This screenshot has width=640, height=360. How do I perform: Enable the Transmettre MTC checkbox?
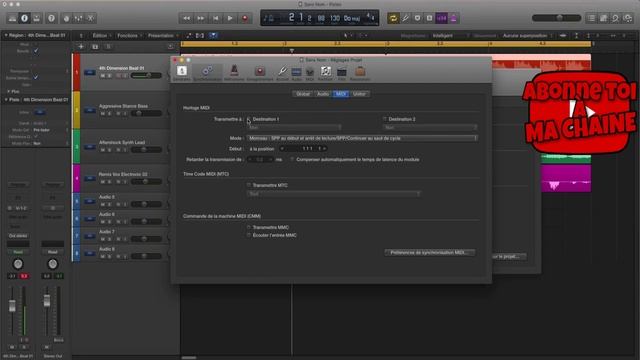tap(249, 185)
